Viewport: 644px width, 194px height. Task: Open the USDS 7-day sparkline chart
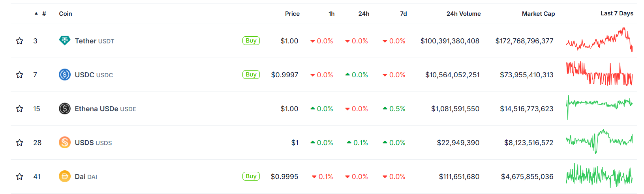(599, 141)
